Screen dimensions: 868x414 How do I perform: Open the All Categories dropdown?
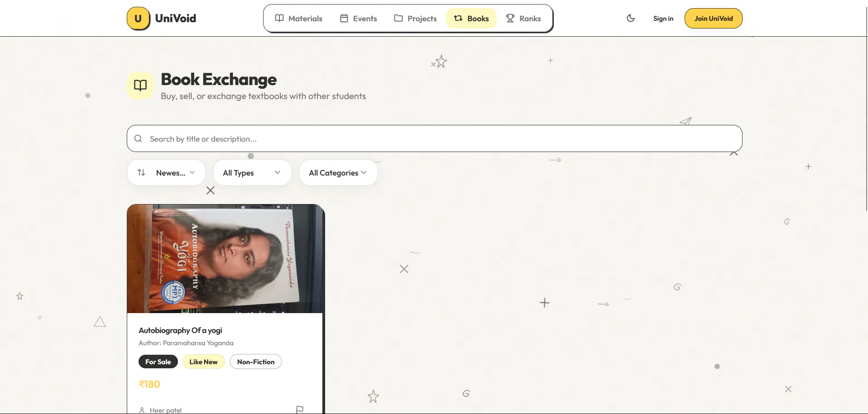(x=338, y=172)
